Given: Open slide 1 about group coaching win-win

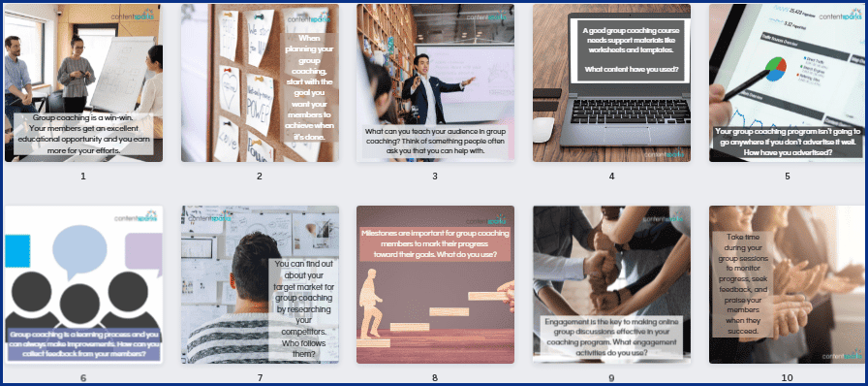Looking at the screenshot, I should [83, 82].
